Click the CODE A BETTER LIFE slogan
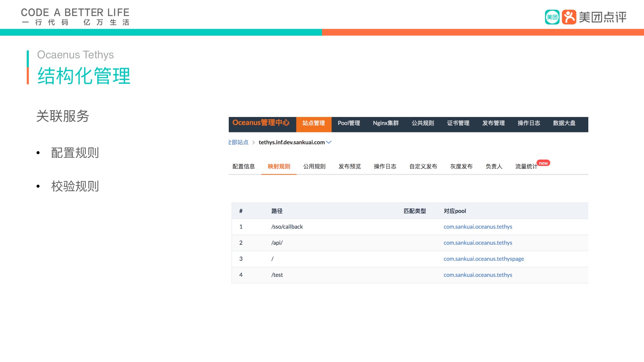 click(75, 13)
